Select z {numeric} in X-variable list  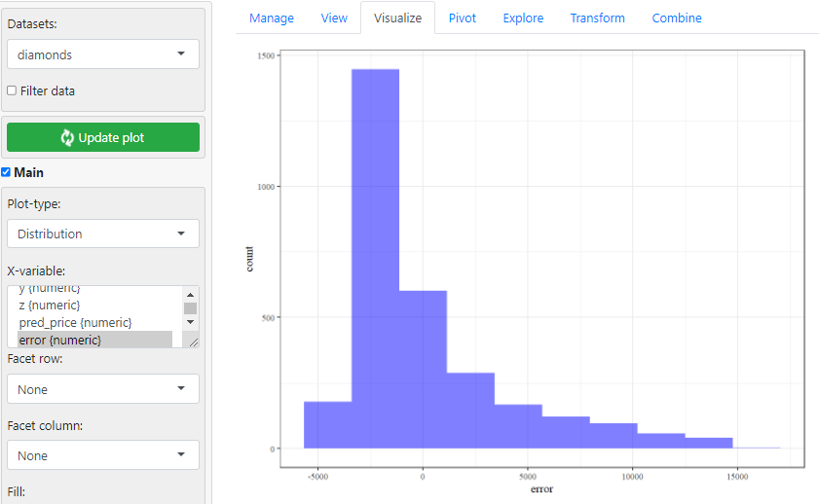pyautogui.click(x=94, y=306)
